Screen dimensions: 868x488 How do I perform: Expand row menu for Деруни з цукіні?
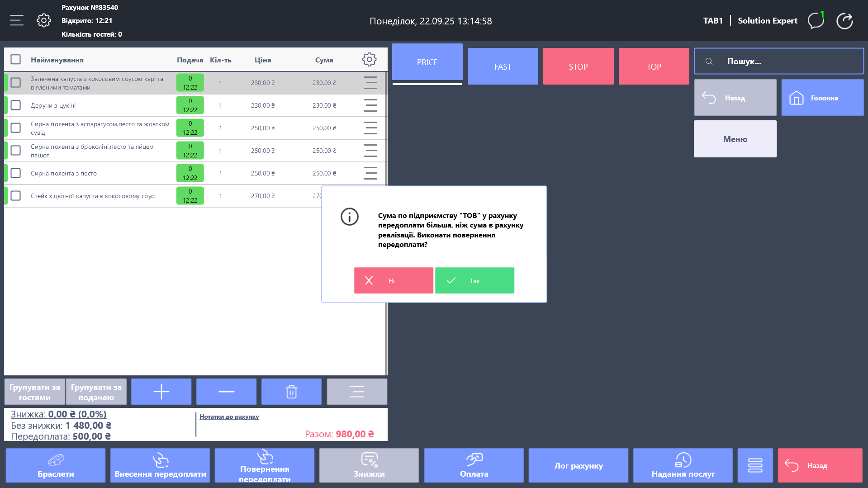(370, 105)
